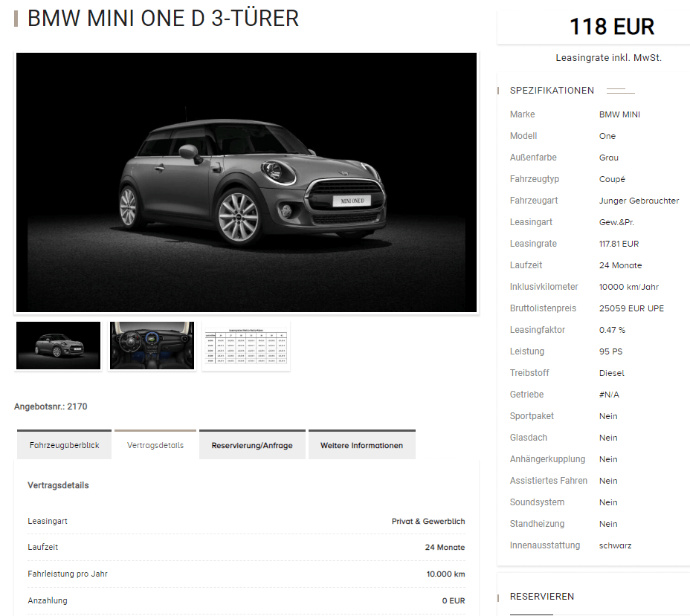The width and height of the screenshot is (690, 616).
Task: Click the BMW MINI ONE D 3-TÜRER heading
Action: (x=163, y=19)
